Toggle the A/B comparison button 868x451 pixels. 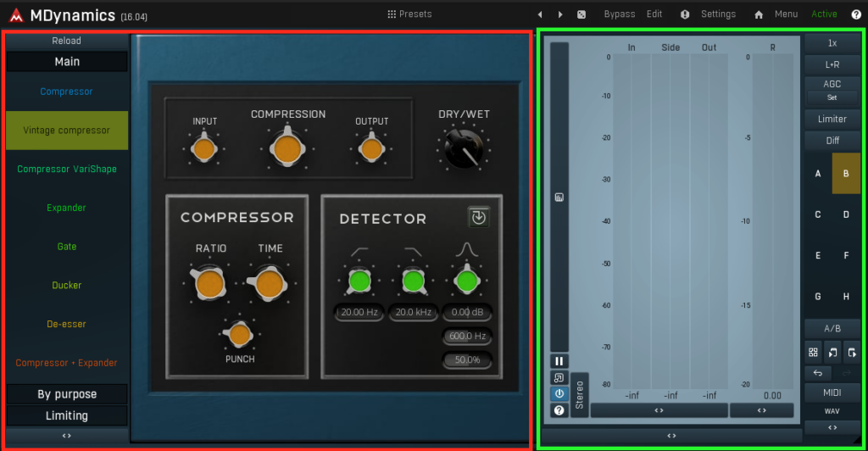pyautogui.click(x=832, y=329)
